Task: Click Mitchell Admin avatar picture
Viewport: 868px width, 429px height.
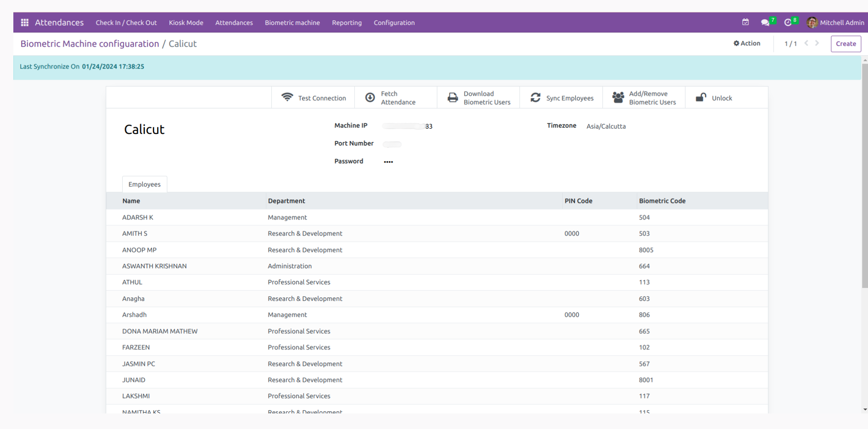Action: click(x=812, y=22)
